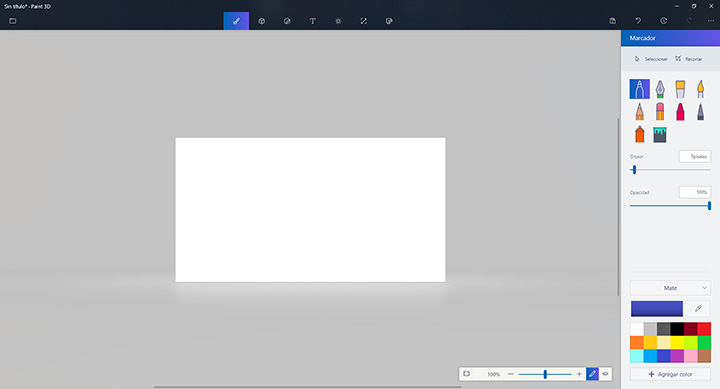Open the Text tool tab

pos(312,21)
